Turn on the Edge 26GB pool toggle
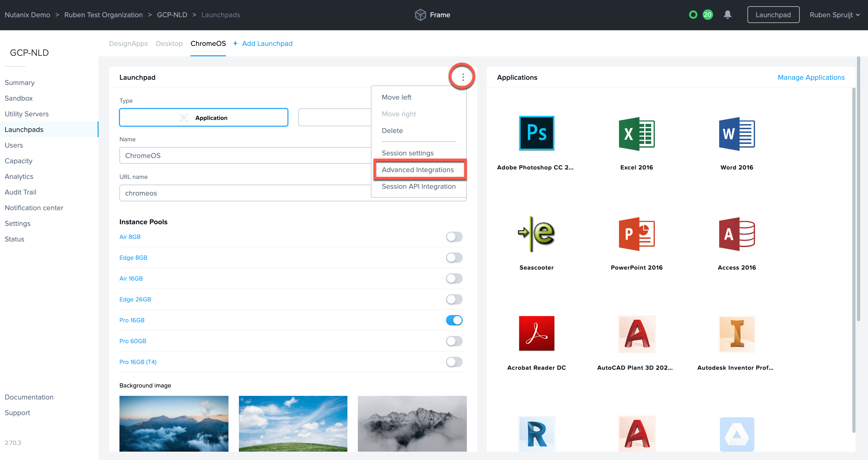This screenshot has width=868, height=460. pyautogui.click(x=454, y=299)
